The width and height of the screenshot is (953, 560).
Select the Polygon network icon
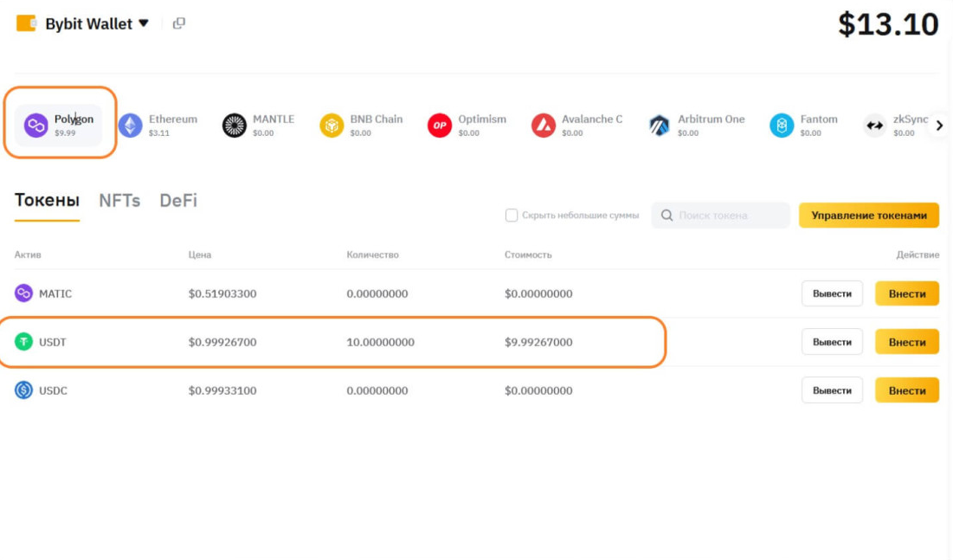pos(36,125)
